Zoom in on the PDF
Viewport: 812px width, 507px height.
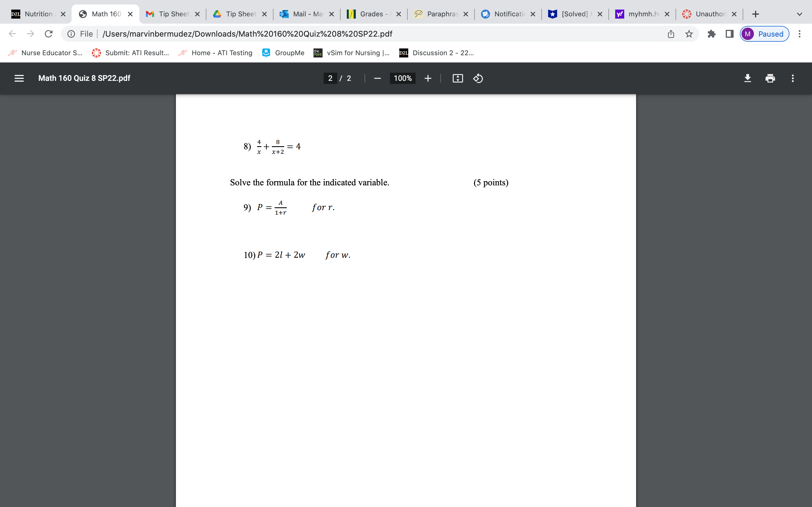pyautogui.click(x=428, y=78)
